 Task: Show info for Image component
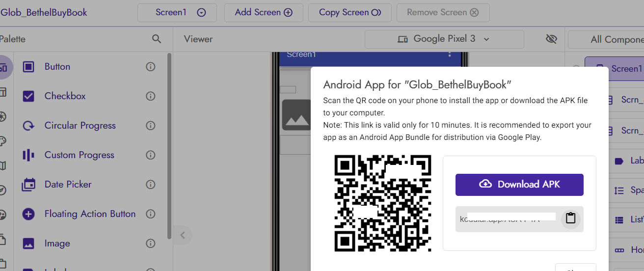coord(151,244)
